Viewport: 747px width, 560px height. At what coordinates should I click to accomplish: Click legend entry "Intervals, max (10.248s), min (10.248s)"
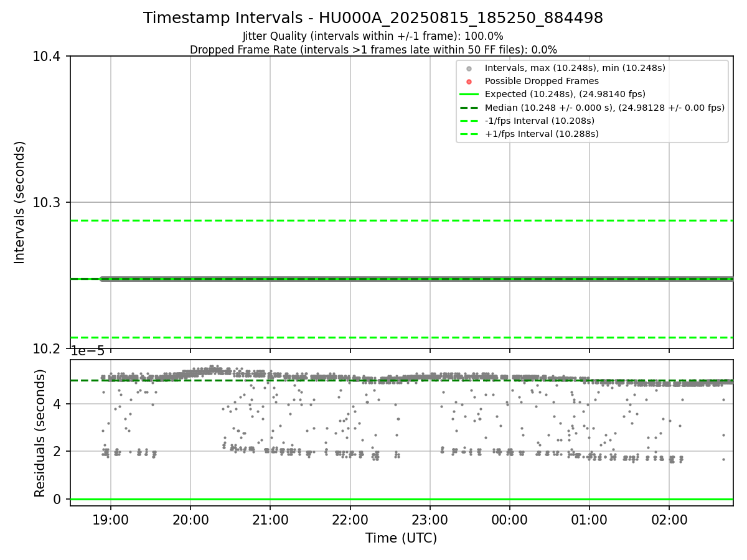coord(575,68)
